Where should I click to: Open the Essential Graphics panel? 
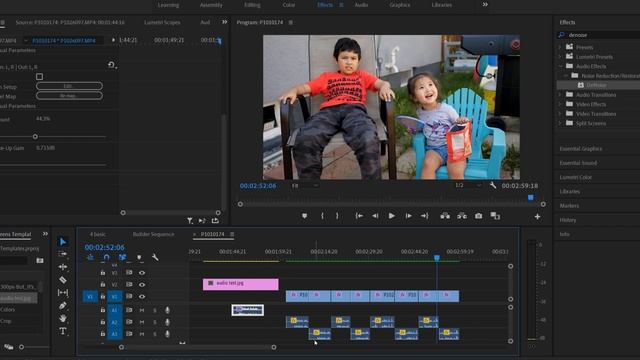581,149
